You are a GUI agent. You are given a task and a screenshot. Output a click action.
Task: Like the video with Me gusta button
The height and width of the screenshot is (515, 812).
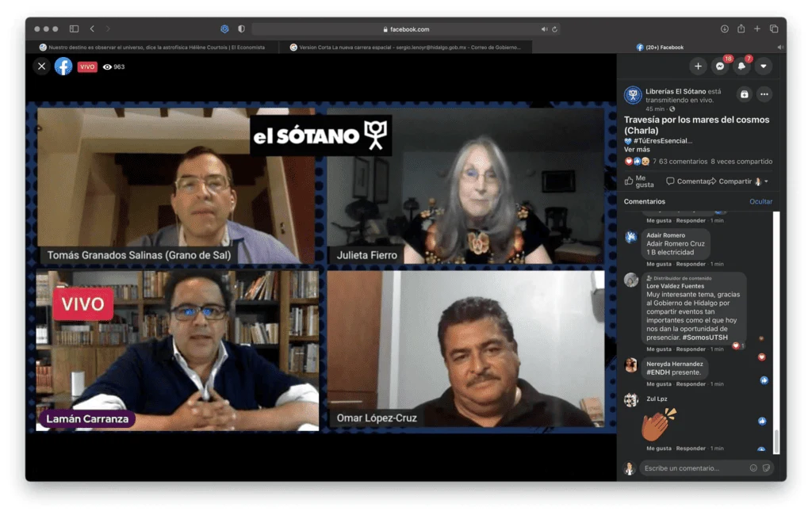point(640,181)
